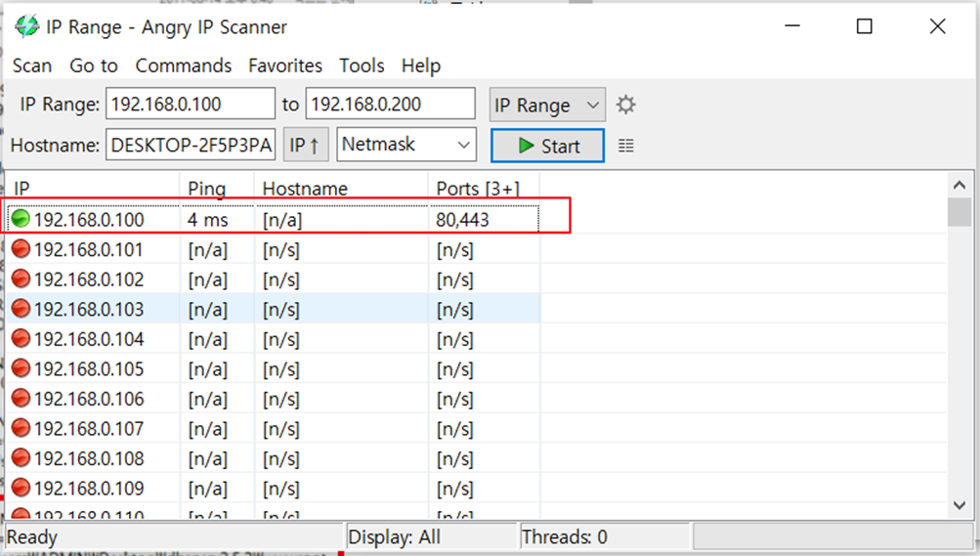This screenshot has width=980, height=556.
Task: Click red status dot for 192.168.0.105
Action: [x=21, y=368]
